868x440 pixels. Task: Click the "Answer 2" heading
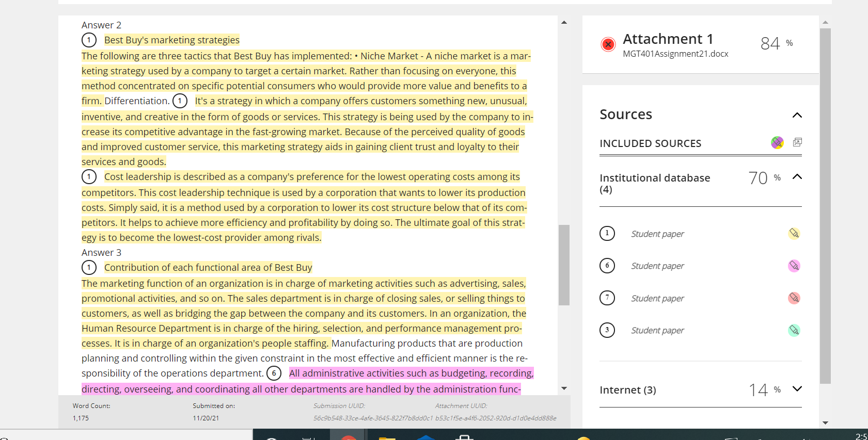pyautogui.click(x=101, y=25)
